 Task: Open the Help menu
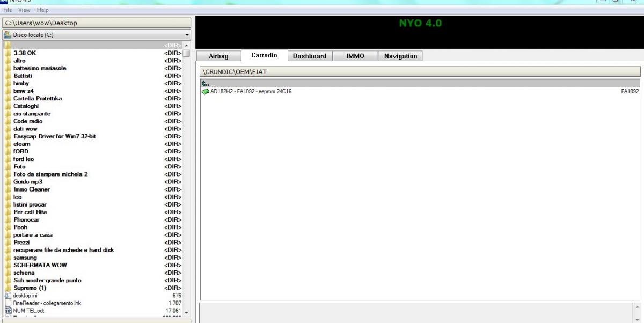point(42,10)
